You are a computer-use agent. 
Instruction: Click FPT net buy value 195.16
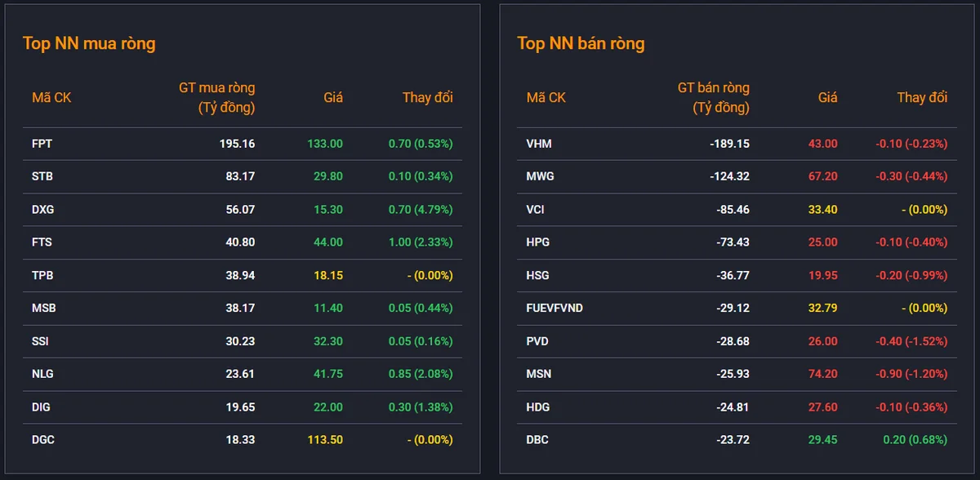tap(237, 144)
